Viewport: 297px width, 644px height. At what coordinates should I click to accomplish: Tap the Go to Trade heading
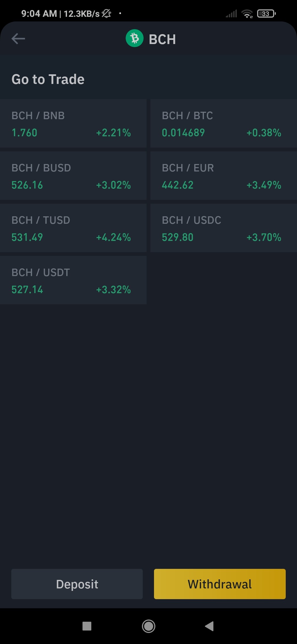coord(48,79)
